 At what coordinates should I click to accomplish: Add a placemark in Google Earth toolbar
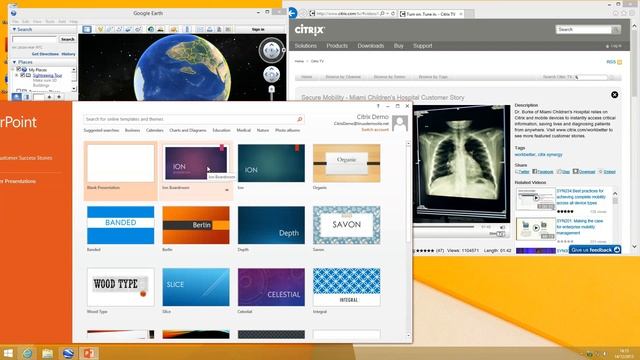pos(100,29)
